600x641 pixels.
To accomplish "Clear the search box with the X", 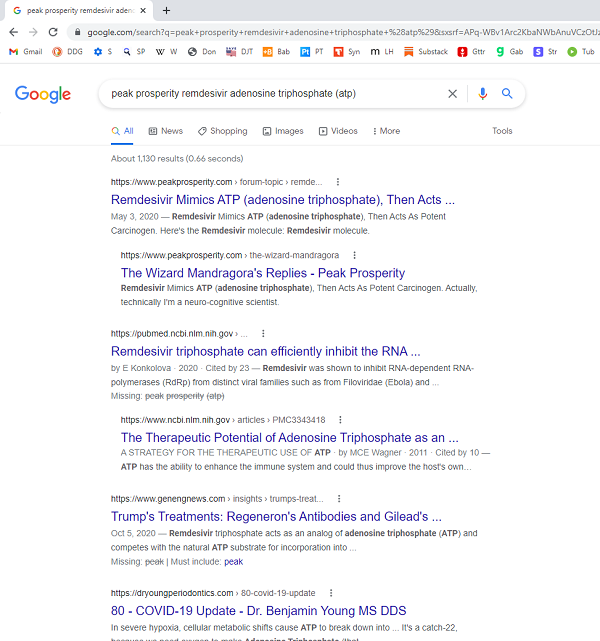I will click(x=452, y=94).
